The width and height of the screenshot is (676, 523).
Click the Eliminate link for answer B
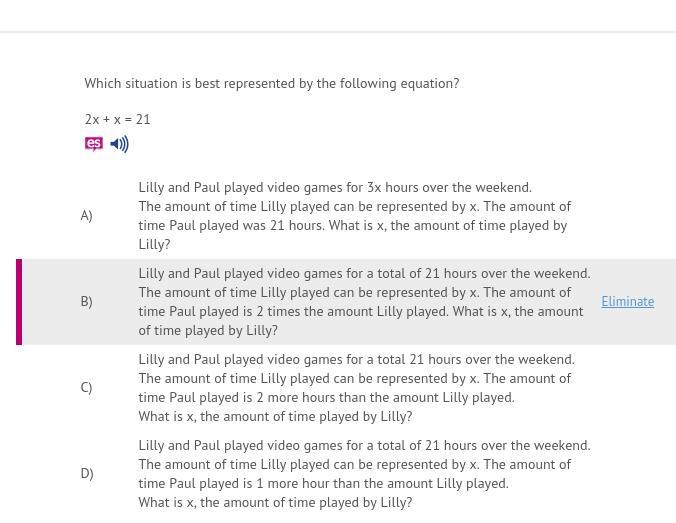[x=627, y=302]
